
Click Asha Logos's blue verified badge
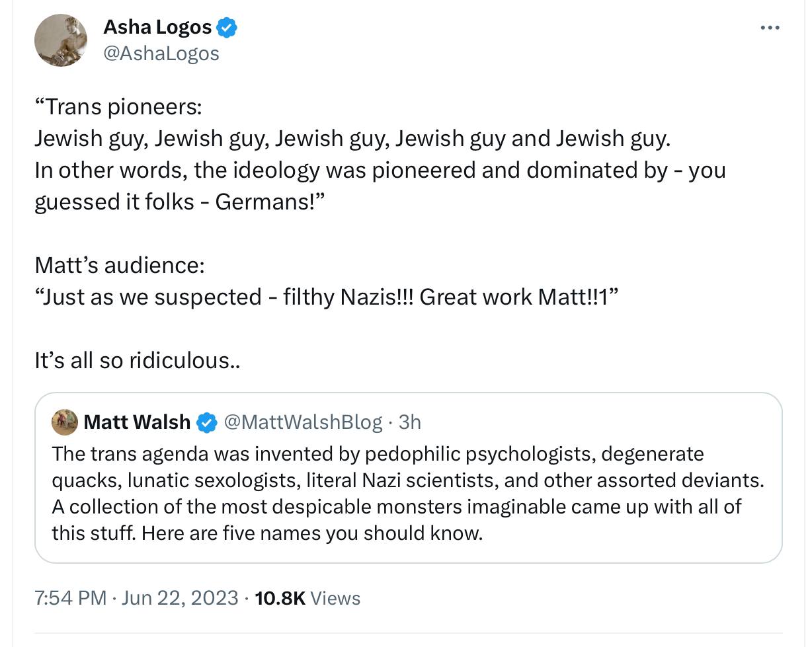click(x=227, y=28)
